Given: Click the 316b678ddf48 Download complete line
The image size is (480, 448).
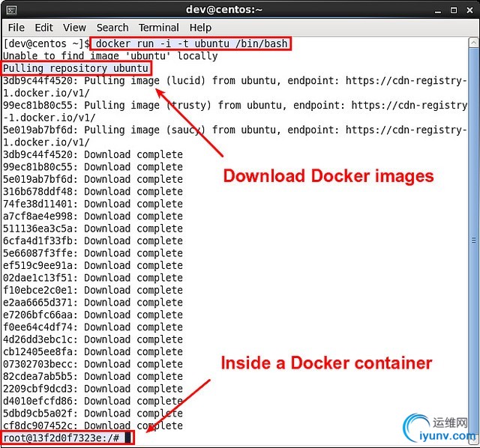Looking at the screenshot, I should pos(93,192).
